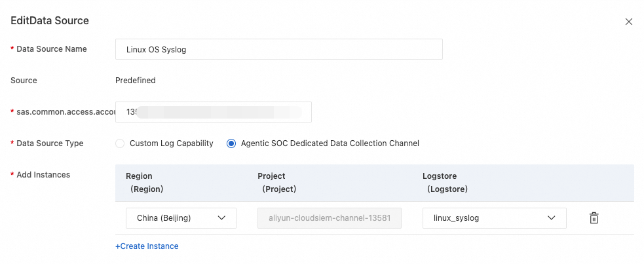The image size is (644, 264).
Task: Close the Edit Data Source dialog
Action: [x=628, y=22]
